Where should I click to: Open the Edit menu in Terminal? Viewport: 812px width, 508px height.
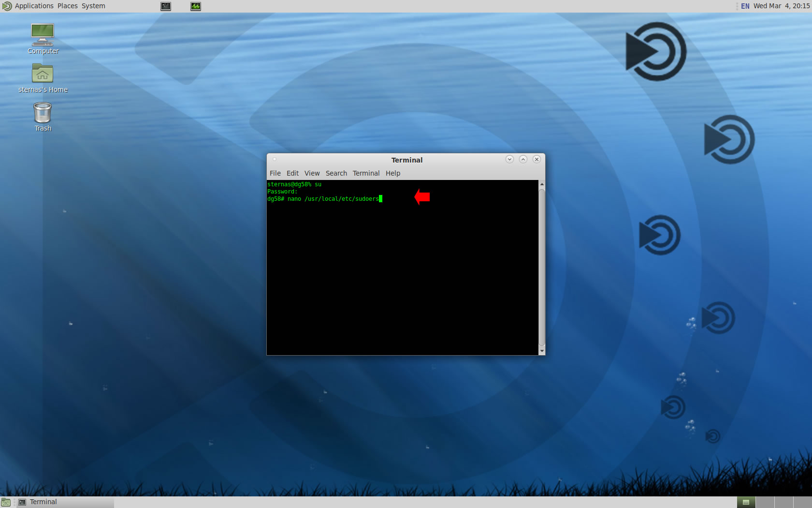292,173
